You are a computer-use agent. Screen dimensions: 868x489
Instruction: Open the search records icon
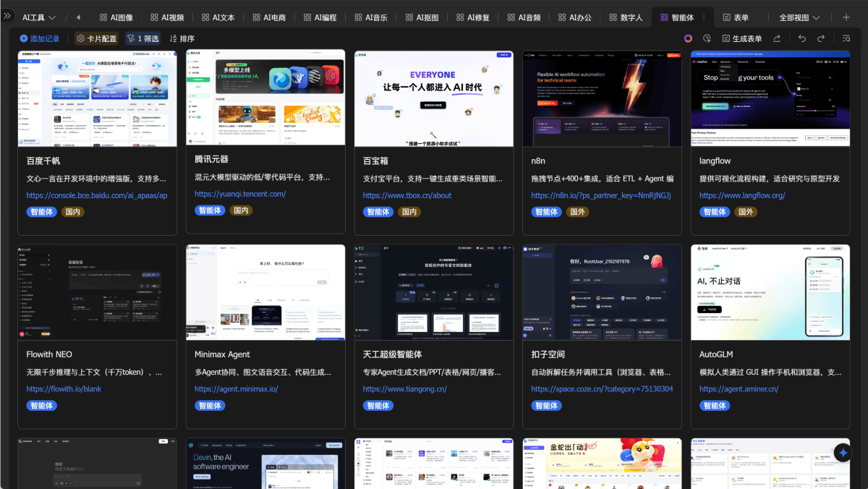pos(846,38)
